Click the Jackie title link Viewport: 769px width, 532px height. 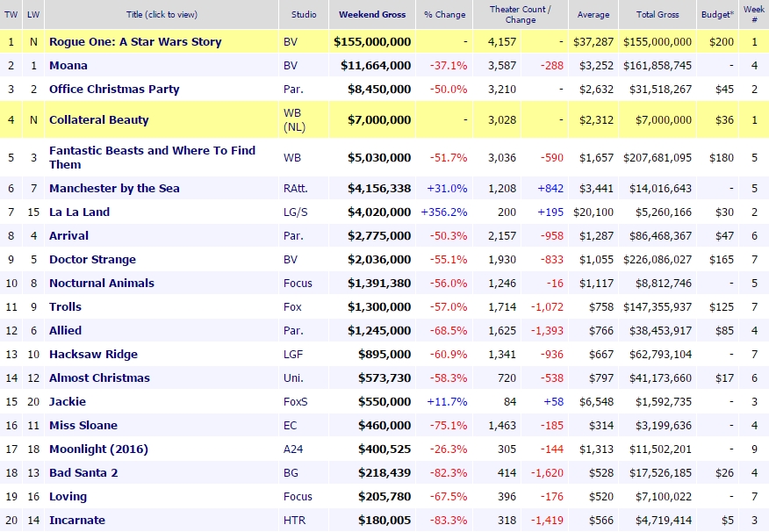(x=68, y=401)
